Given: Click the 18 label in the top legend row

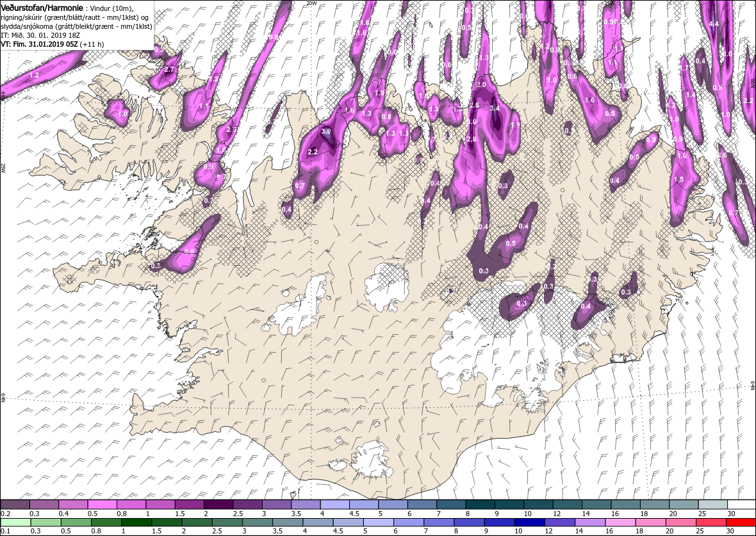Looking at the screenshot, I should tap(644, 514).
